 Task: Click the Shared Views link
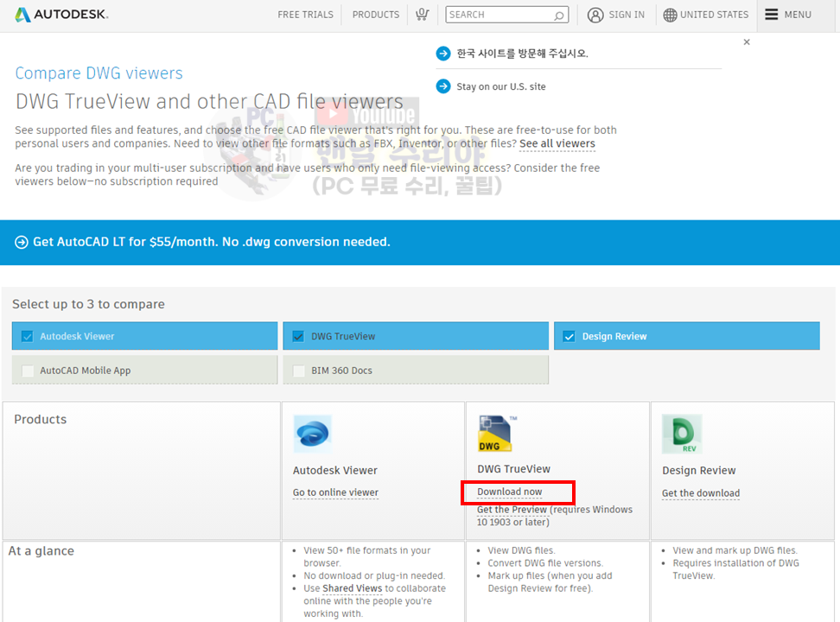click(352, 588)
